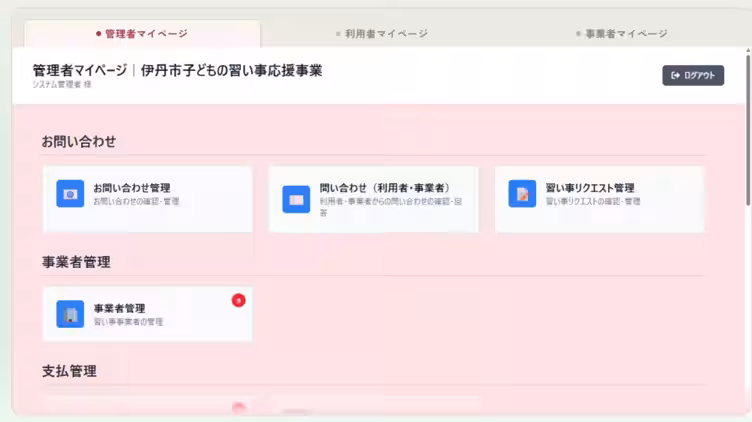Click the 支払管理 section heading
Screen dimensions: 752x422
pyautogui.click(x=69, y=371)
